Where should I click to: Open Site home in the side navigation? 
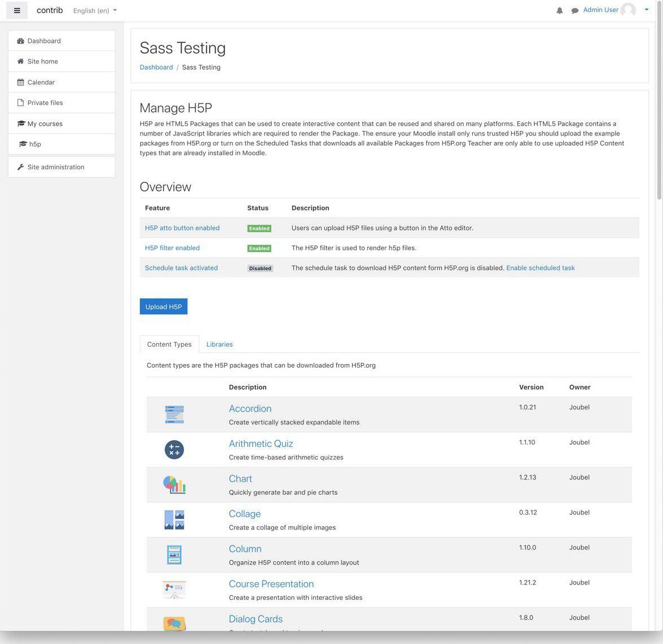(x=62, y=61)
